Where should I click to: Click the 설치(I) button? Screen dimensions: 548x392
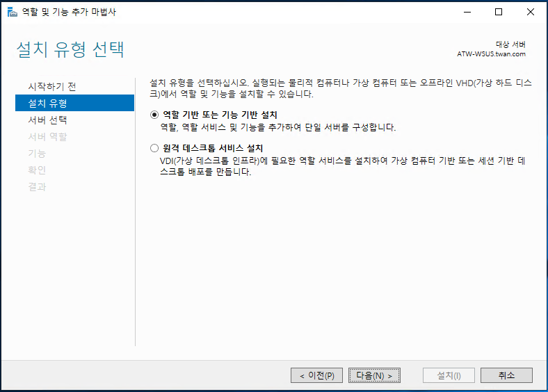point(449,375)
